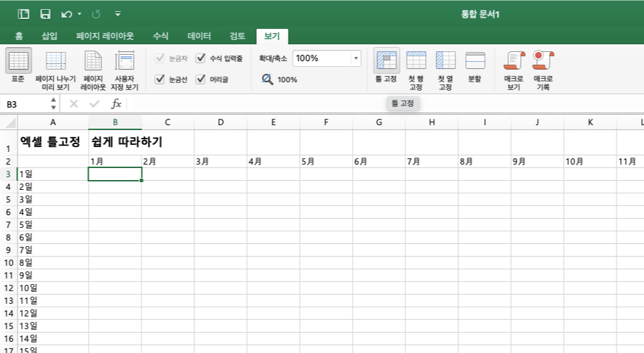Click the Name Box showing B3
The height and width of the screenshot is (353, 644).
[x=26, y=104]
